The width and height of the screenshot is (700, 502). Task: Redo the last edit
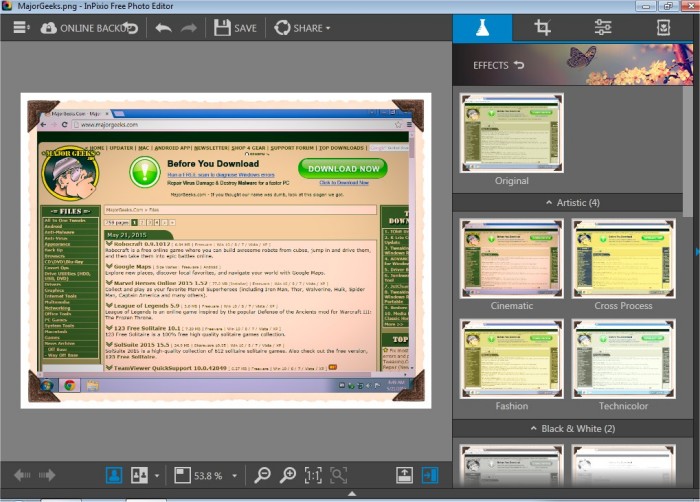point(188,28)
